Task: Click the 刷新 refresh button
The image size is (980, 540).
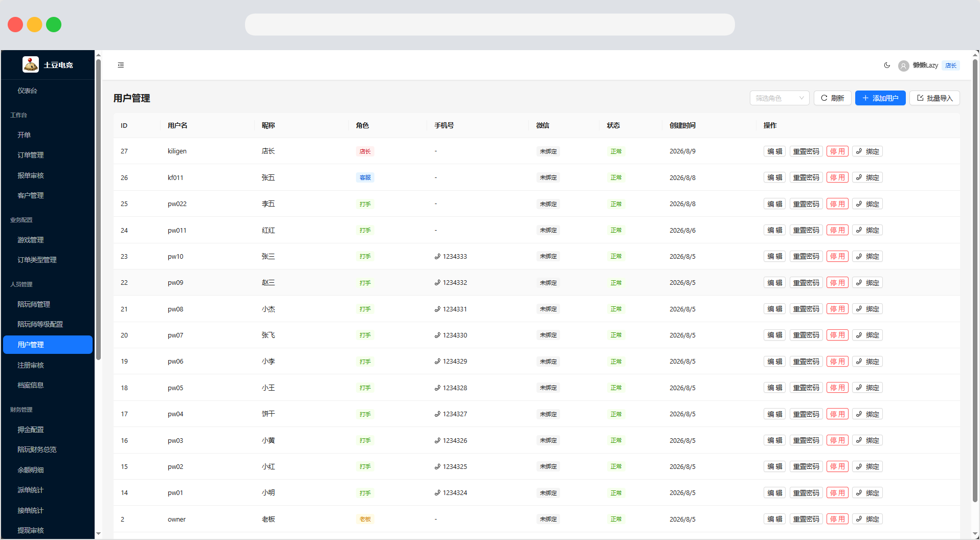Action: (x=833, y=98)
